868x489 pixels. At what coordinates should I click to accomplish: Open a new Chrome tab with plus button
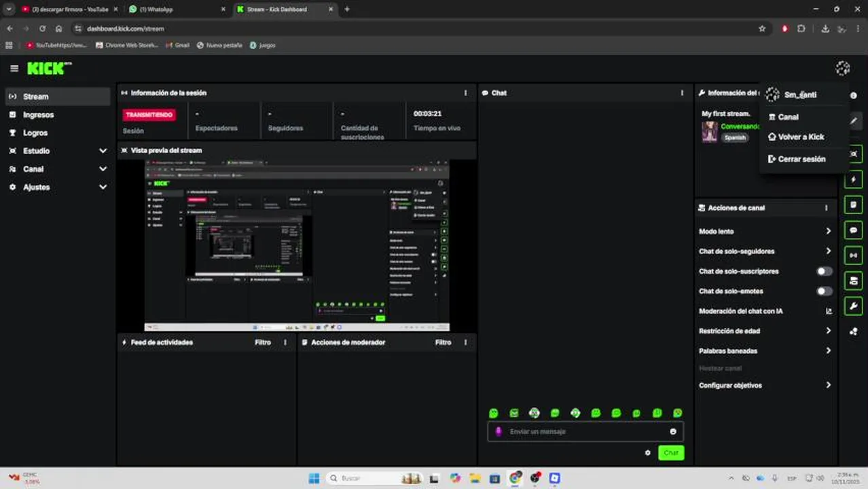click(347, 10)
